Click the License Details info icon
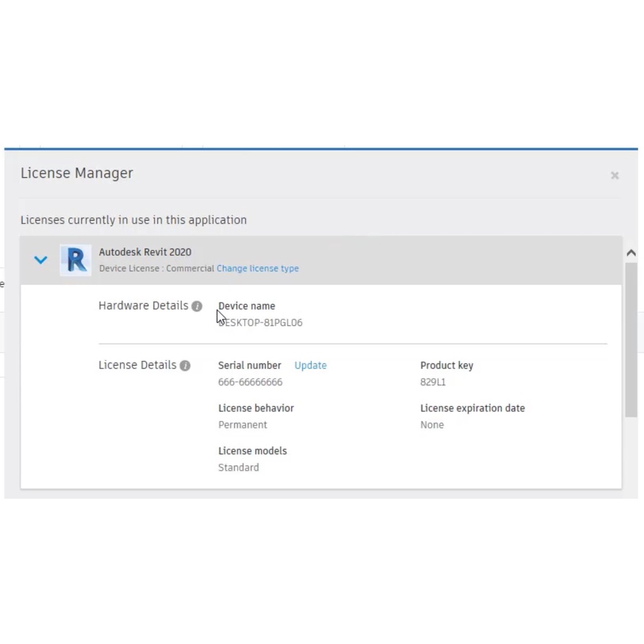The width and height of the screenshot is (644, 644). [185, 365]
